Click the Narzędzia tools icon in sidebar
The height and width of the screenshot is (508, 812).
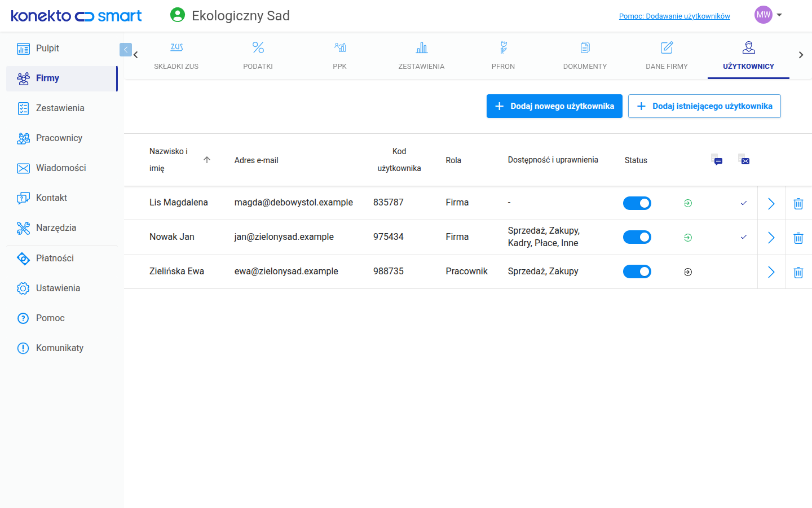(x=23, y=228)
